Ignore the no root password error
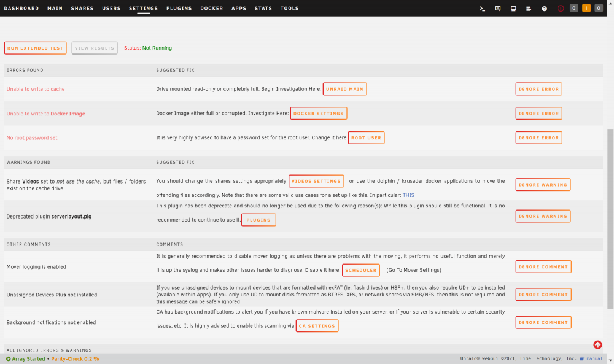Image resolution: width=614 pixels, height=364 pixels. [x=539, y=137]
